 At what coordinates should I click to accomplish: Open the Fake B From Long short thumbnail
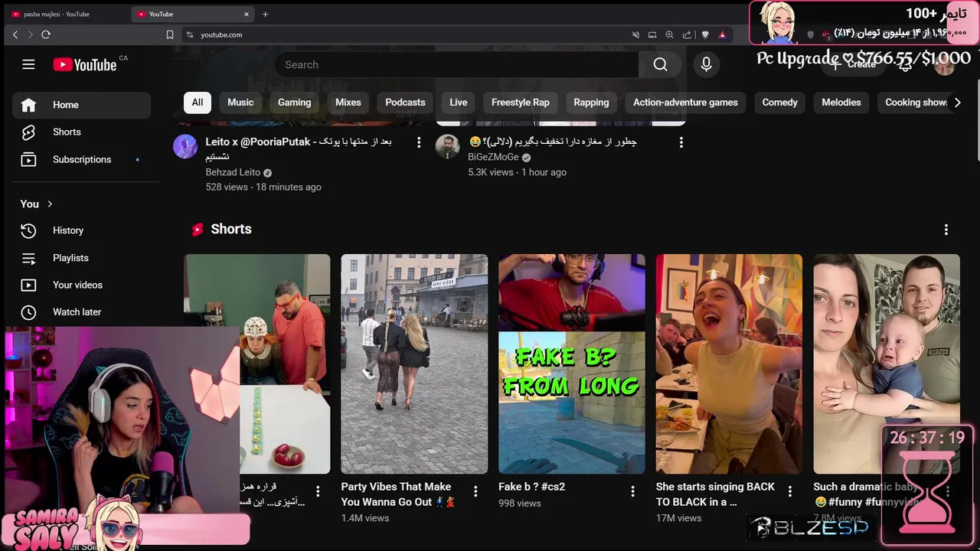(x=572, y=364)
